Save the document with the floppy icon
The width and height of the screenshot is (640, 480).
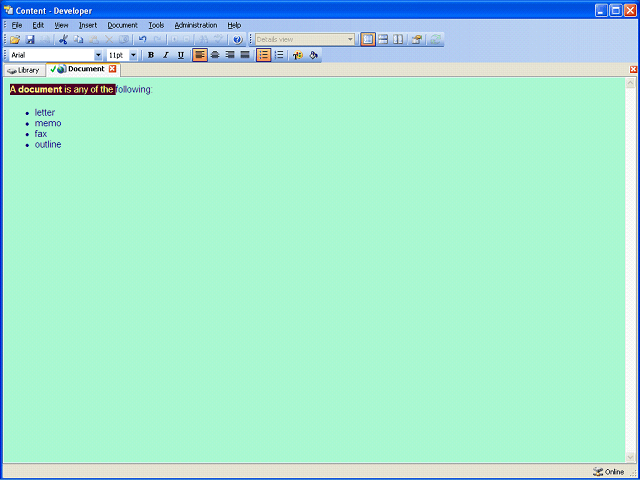coord(30,40)
